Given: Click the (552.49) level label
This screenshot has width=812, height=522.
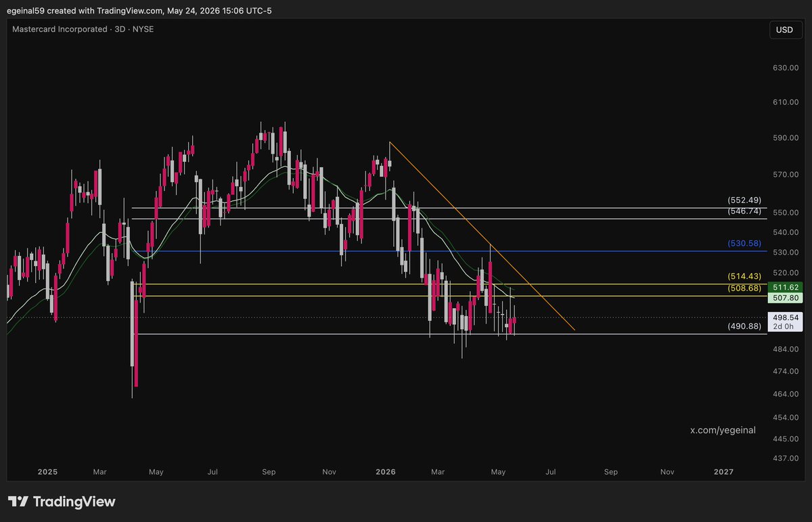Looking at the screenshot, I should [x=744, y=200].
